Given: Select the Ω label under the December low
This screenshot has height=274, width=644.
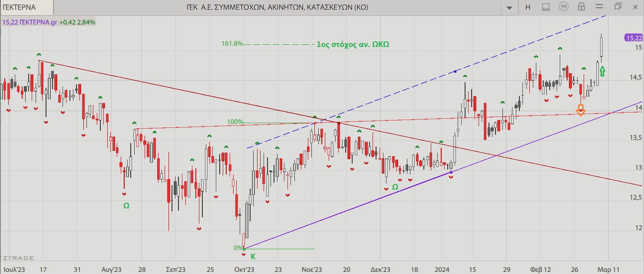Looking at the screenshot, I should coord(395,187).
